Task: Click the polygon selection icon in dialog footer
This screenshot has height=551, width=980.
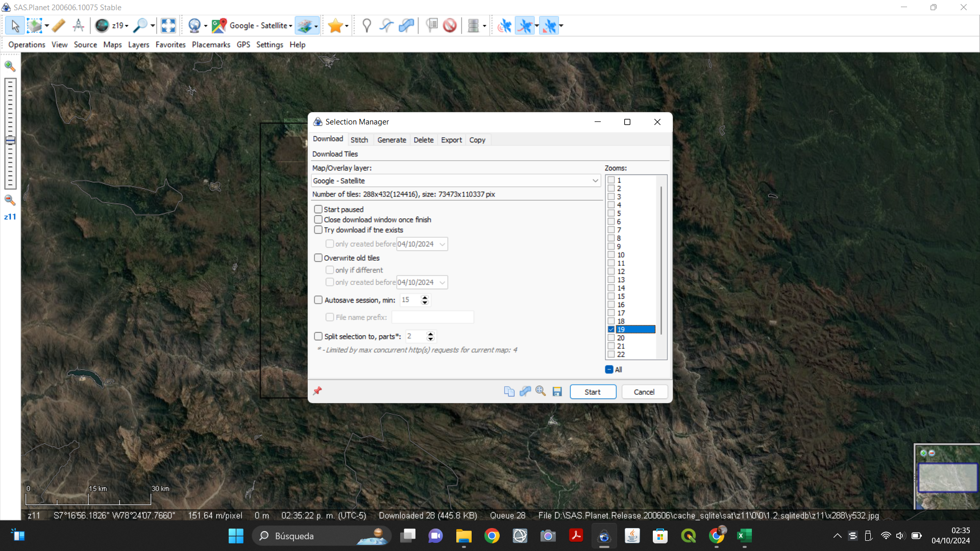Action: (x=525, y=391)
